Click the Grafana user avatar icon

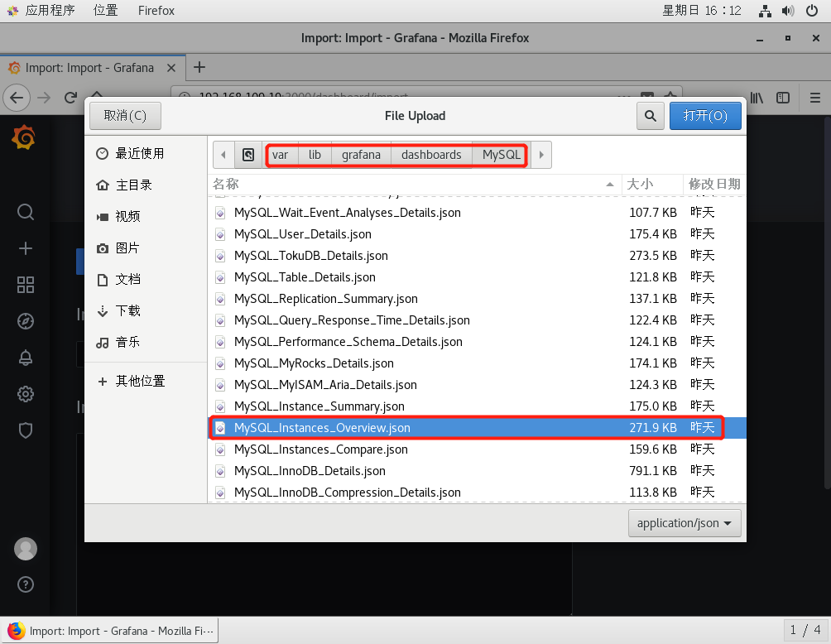click(26, 549)
